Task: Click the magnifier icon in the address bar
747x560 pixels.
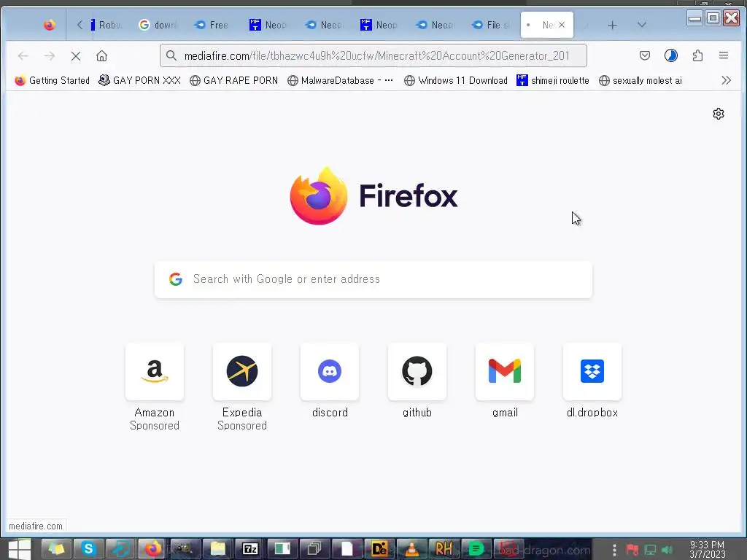Action: click(171, 55)
